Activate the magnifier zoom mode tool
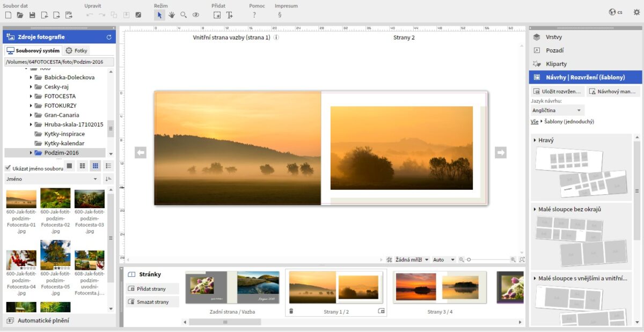The width and height of the screenshot is (644, 332). click(x=184, y=15)
